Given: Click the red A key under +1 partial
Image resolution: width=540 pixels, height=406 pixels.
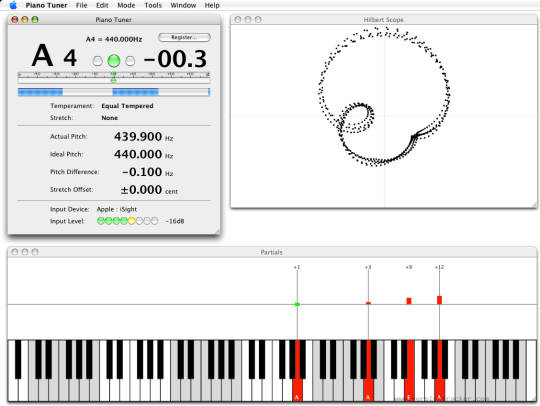Looking at the screenshot, I should coord(298,390).
